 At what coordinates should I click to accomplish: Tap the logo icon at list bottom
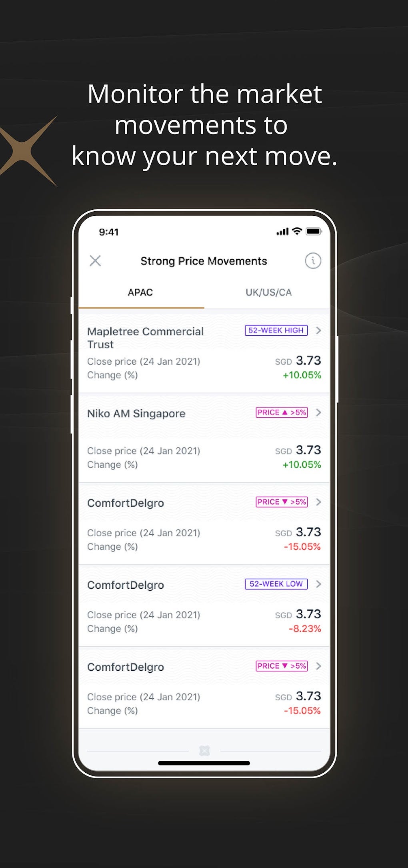pyautogui.click(x=204, y=751)
